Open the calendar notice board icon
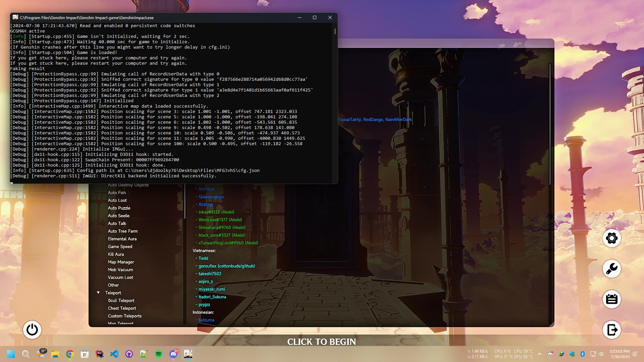The image size is (644, 362). 611,299
